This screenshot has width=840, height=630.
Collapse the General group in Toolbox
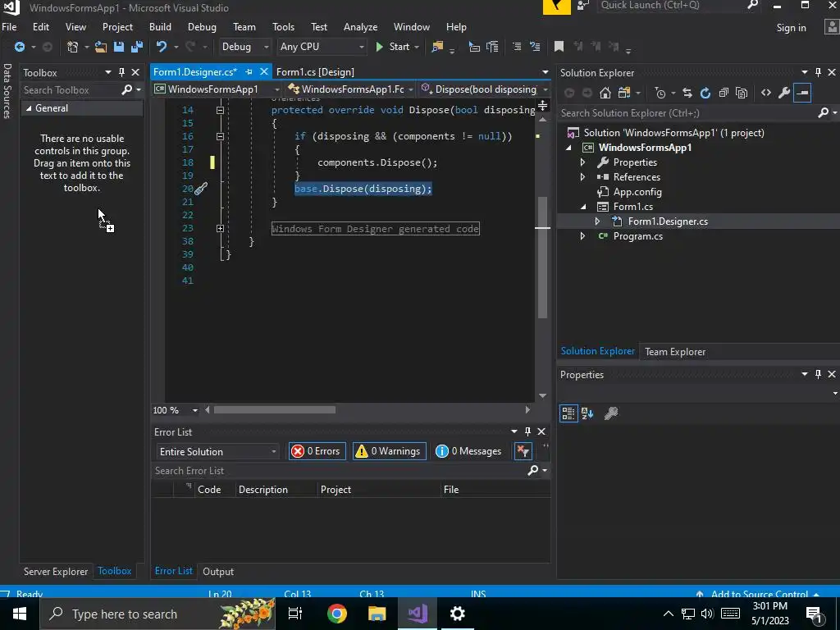(29, 108)
